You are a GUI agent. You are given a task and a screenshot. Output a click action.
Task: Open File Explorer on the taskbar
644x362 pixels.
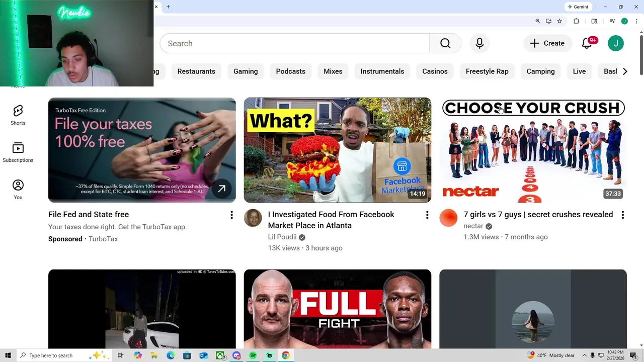(154, 355)
